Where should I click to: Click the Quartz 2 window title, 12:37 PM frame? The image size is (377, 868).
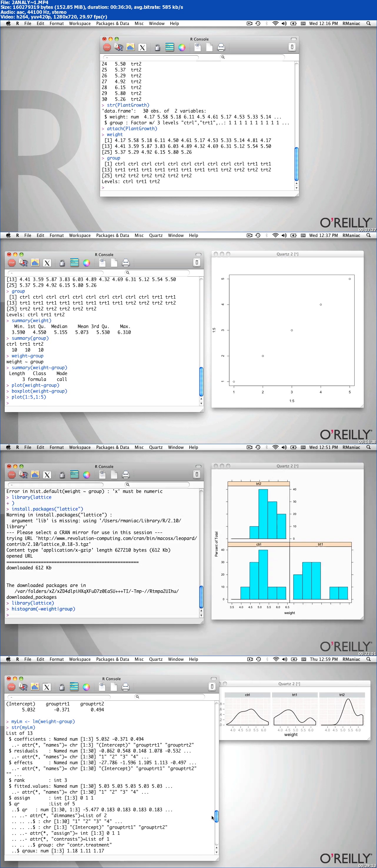tap(287, 254)
